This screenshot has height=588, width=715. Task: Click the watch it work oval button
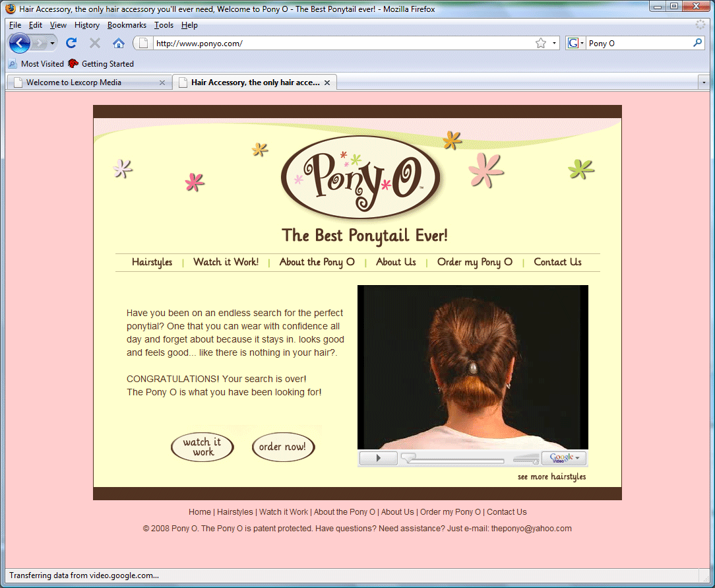[x=202, y=447]
